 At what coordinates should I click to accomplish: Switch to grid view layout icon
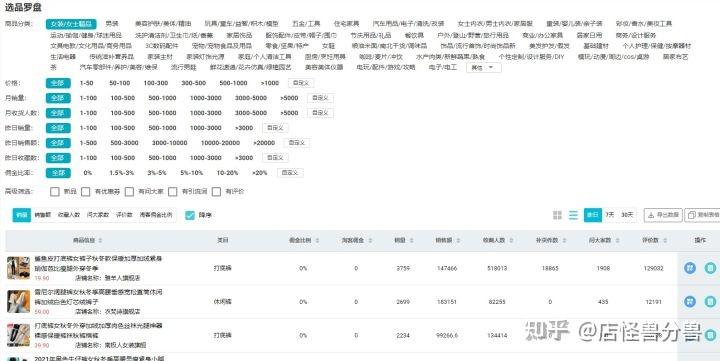[x=557, y=215]
